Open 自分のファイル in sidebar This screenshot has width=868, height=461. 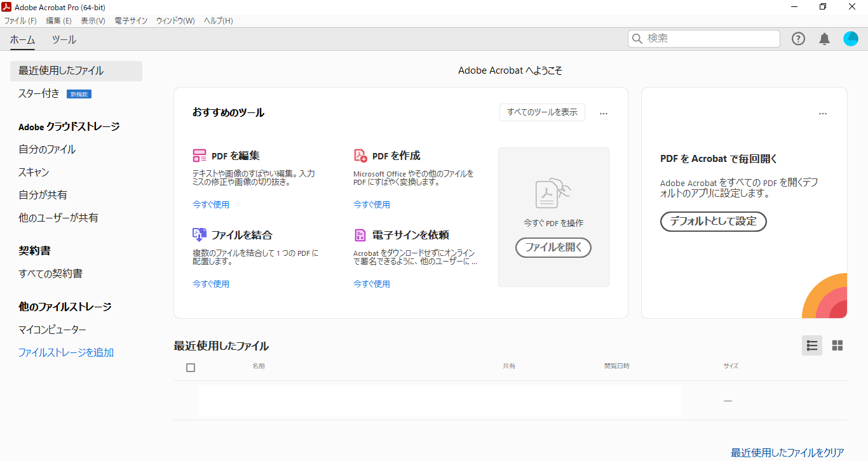[x=47, y=149]
